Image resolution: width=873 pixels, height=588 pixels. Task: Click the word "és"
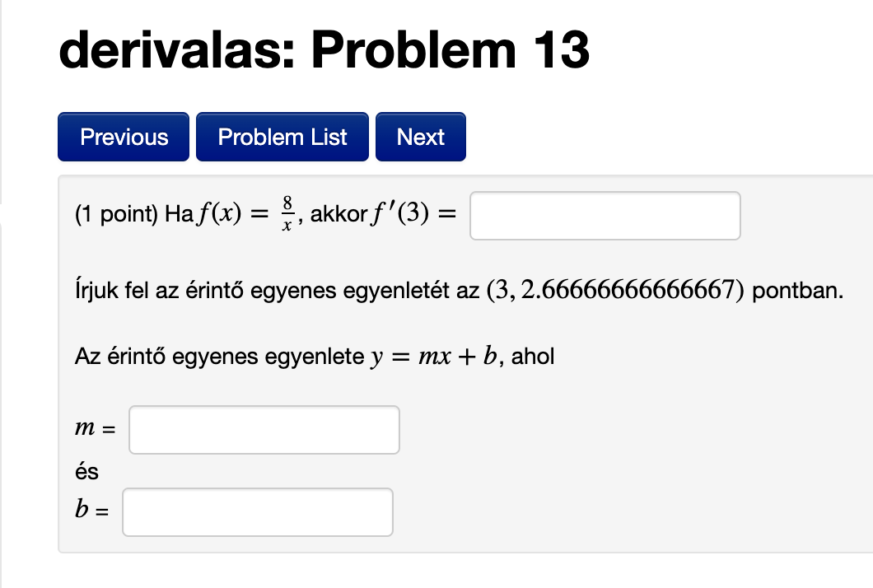coord(86,472)
